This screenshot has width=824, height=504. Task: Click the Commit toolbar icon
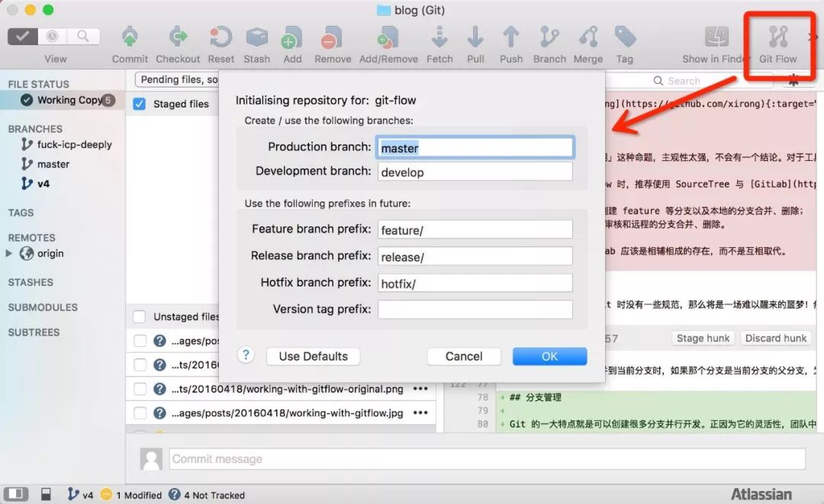130,38
